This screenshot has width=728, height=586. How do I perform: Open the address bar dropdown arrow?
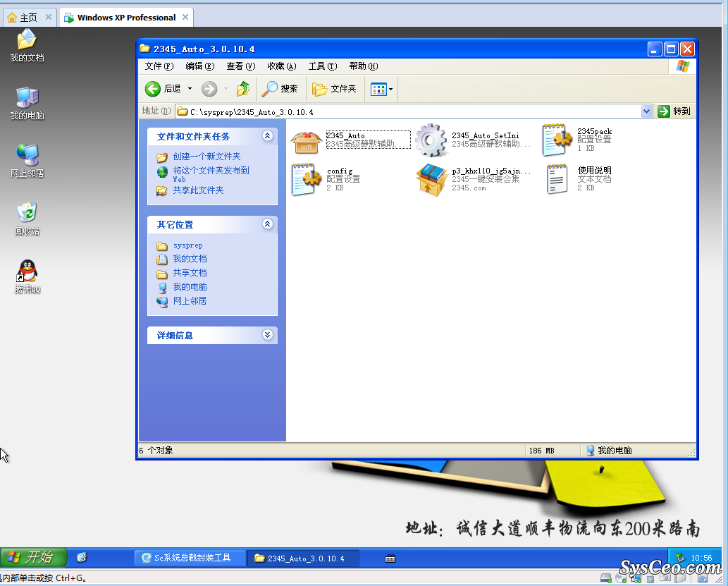pyautogui.click(x=646, y=111)
